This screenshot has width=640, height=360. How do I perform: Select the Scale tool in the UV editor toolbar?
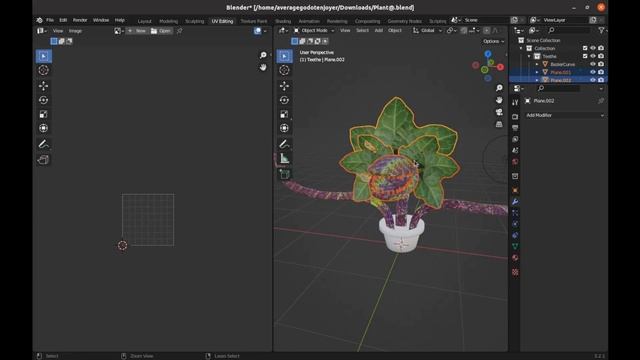tap(43, 114)
